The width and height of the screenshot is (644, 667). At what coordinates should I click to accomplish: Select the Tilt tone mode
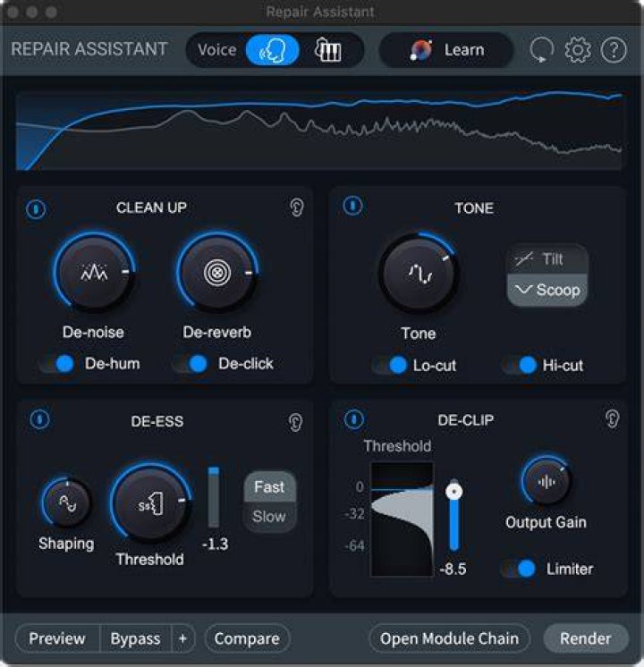point(547,259)
